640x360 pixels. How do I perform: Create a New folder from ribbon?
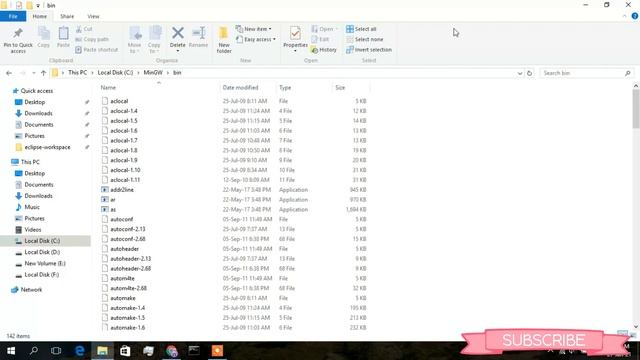[224, 40]
